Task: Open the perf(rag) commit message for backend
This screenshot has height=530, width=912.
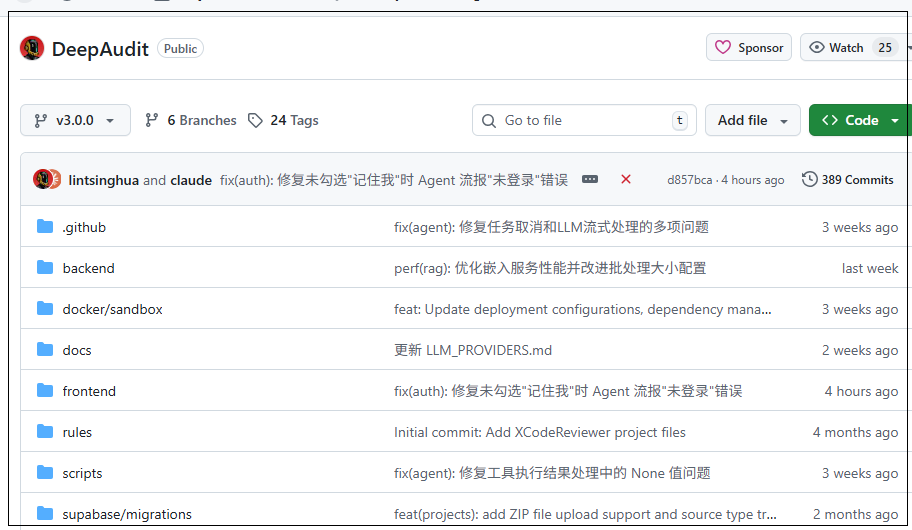Action: point(550,268)
